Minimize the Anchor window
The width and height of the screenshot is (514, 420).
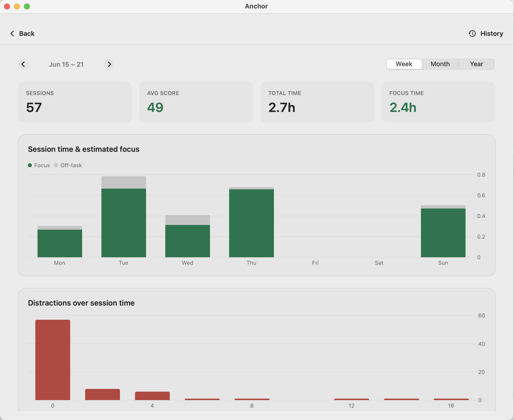pos(17,6)
